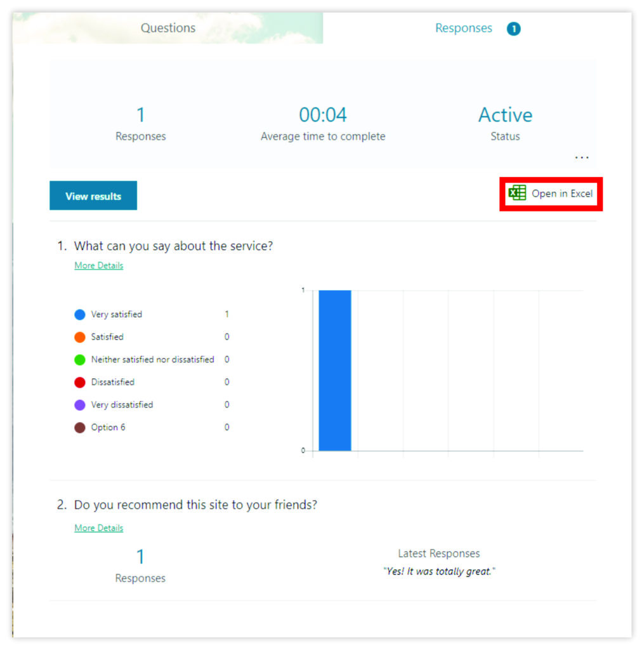Select the green Neither satisfied nor dissatisfied marker
The height and width of the screenshot is (650, 644).
[80, 359]
